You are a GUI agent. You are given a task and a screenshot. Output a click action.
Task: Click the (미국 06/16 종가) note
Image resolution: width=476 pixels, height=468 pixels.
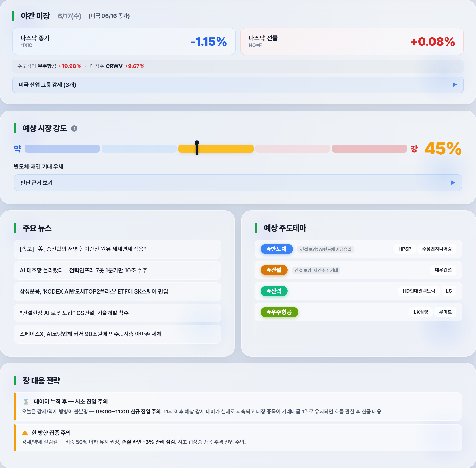click(109, 16)
